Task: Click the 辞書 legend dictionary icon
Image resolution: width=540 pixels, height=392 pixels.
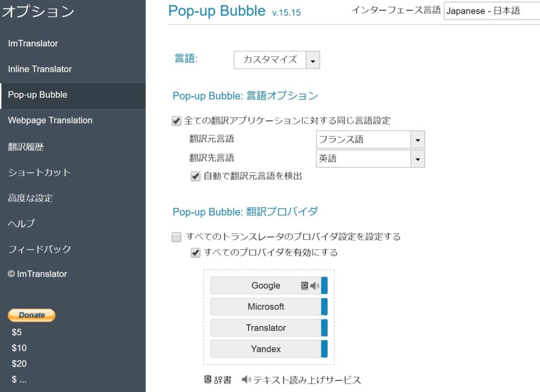Action: (x=208, y=379)
